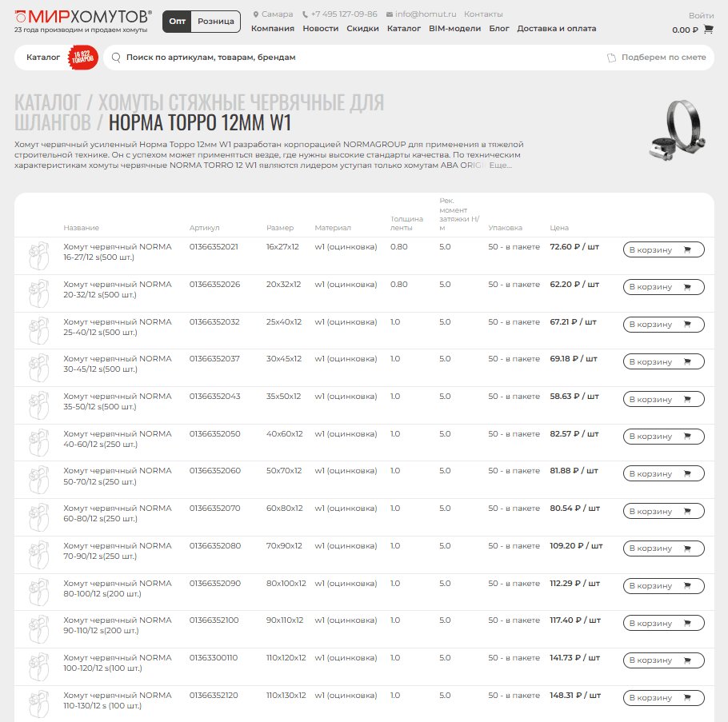Add NORMA 30-45/12 to cart
The image size is (728, 722).
(663, 361)
